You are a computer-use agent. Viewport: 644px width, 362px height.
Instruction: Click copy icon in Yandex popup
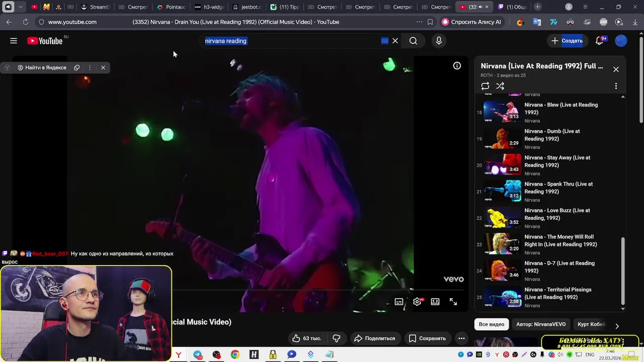pos(76,67)
